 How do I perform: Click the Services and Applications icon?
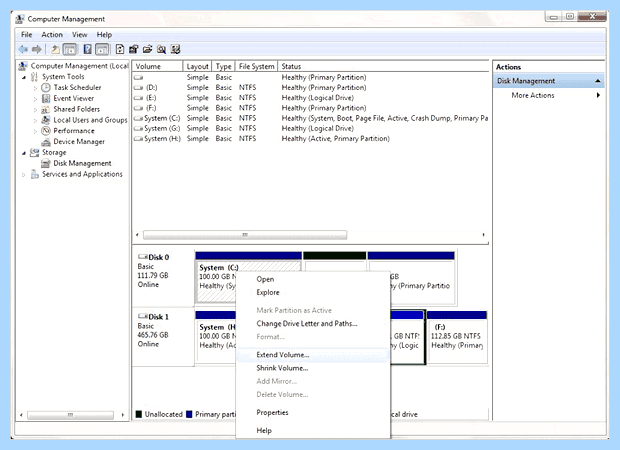(x=35, y=174)
